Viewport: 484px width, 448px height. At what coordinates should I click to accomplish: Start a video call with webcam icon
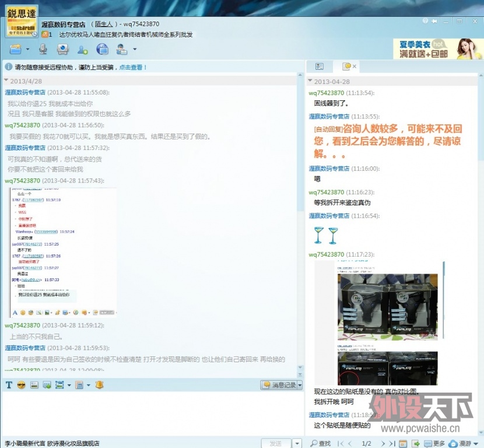[62, 49]
